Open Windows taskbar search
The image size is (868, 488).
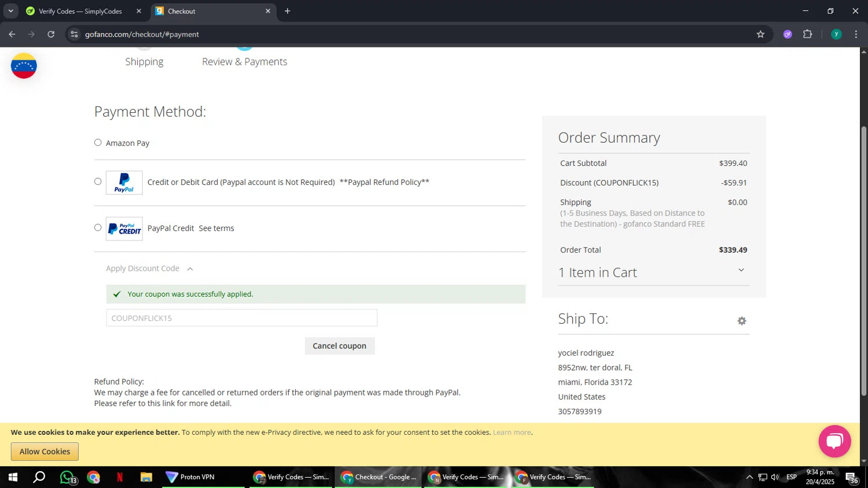tap(39, 477)
